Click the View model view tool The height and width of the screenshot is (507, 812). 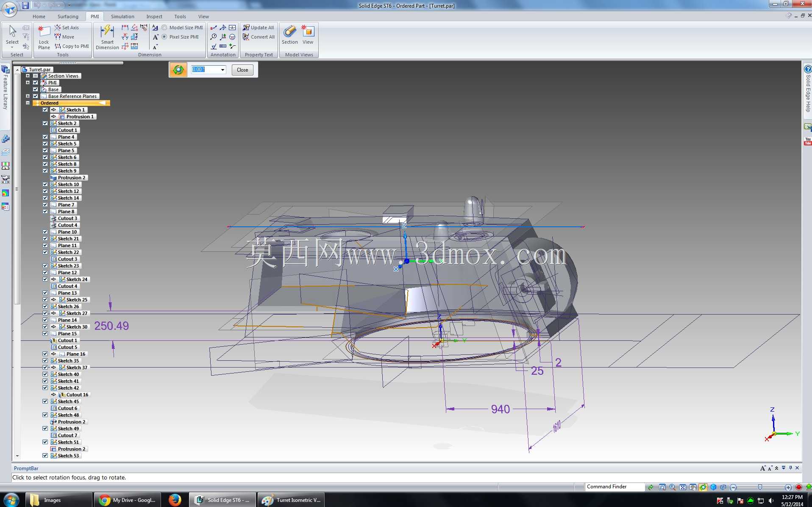click(308, 35)
